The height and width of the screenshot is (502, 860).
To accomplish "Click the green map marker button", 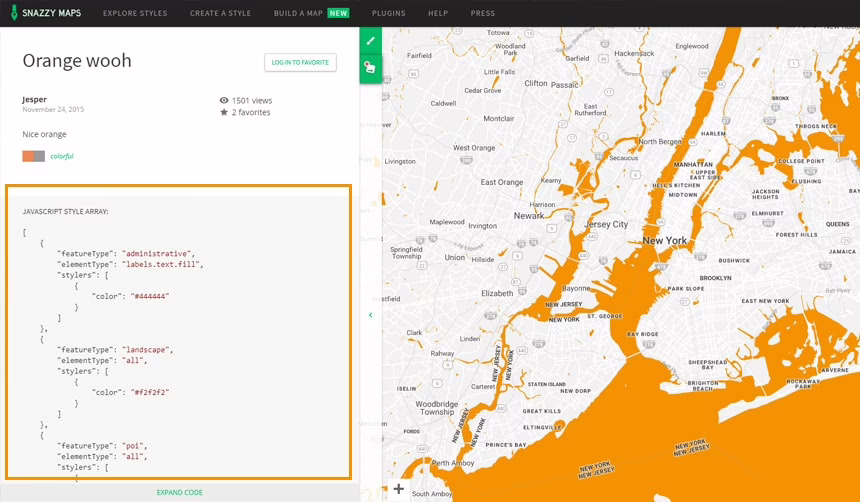I will tap(370, 67).
